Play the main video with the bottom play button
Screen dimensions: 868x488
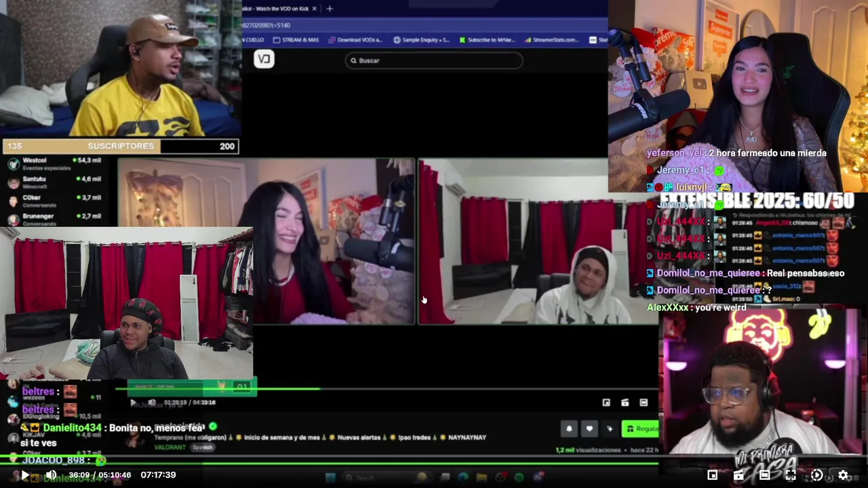pyautogui.click(x=24, y=475)
